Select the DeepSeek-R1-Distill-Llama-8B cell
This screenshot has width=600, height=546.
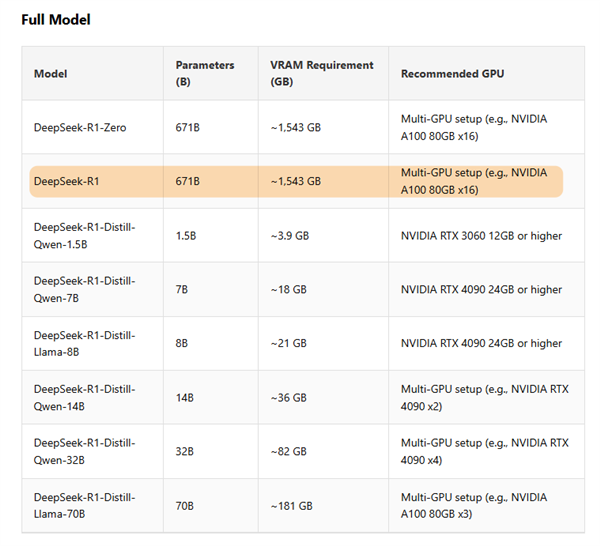pos(85,343)
